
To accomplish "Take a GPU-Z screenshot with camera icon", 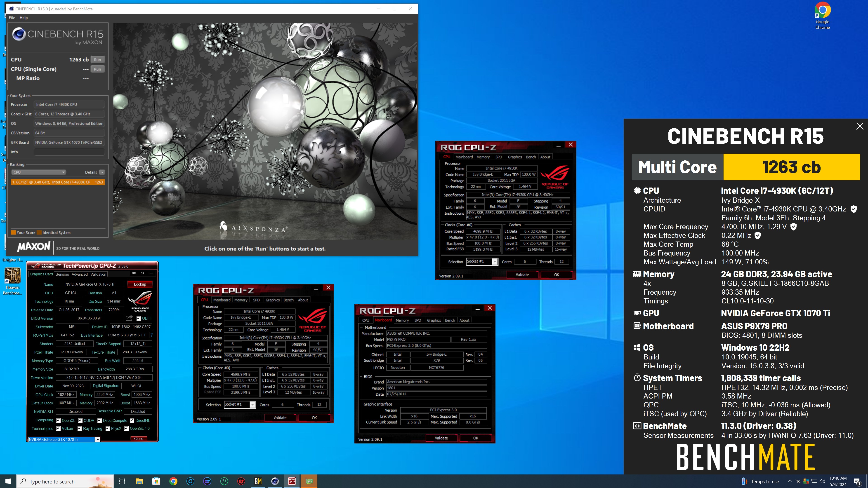I will point(134,273).
